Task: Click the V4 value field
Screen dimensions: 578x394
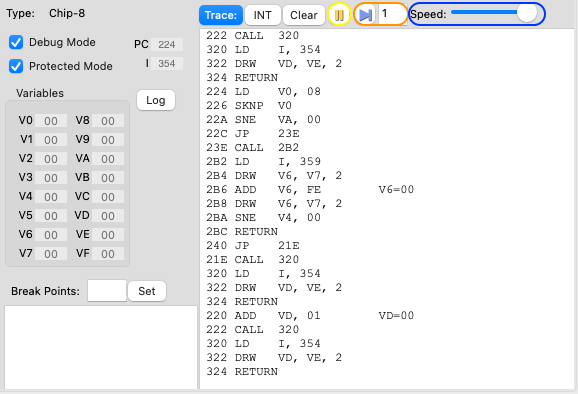Action: pos(51,197)
